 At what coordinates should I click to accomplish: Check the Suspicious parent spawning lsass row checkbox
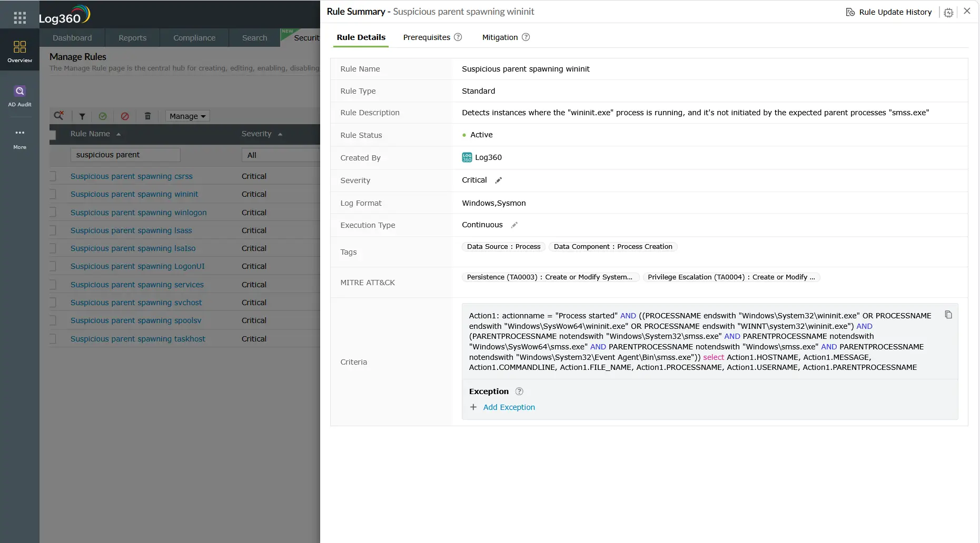pyautogui.click(x=53, y=230)
